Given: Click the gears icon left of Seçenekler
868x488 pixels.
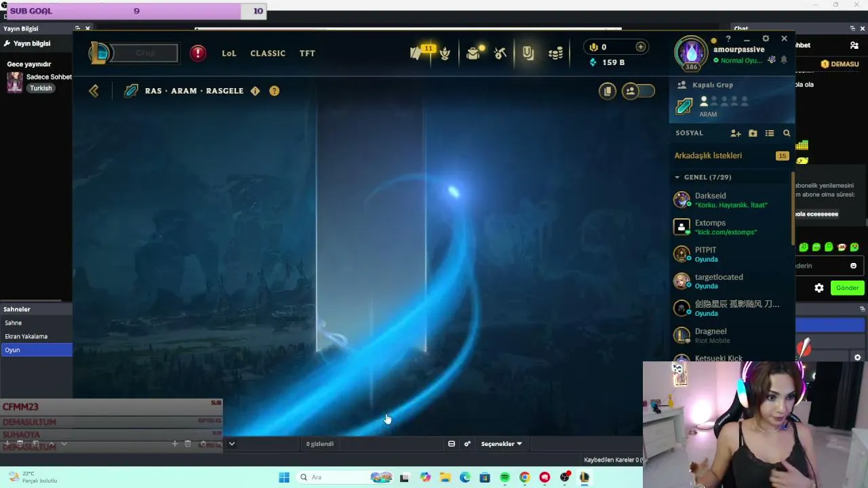Looking at the screenshot, I should [x=467, y=444].
